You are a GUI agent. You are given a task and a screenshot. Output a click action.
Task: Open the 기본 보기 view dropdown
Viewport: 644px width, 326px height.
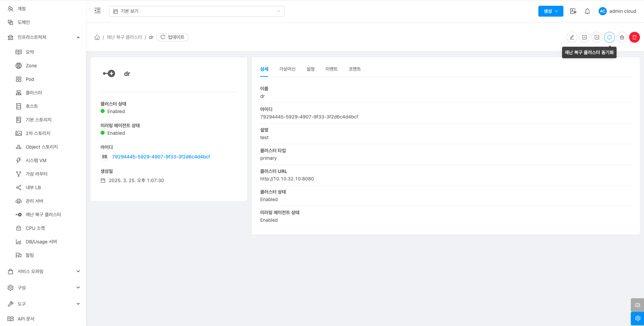[x=196, y=11]
